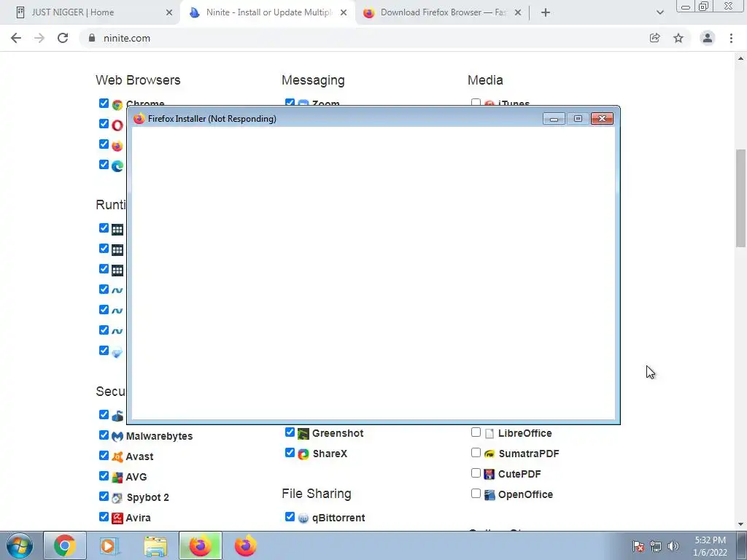View site security lock info for ninite.com
747x560 pixels.
click(91, 38)
